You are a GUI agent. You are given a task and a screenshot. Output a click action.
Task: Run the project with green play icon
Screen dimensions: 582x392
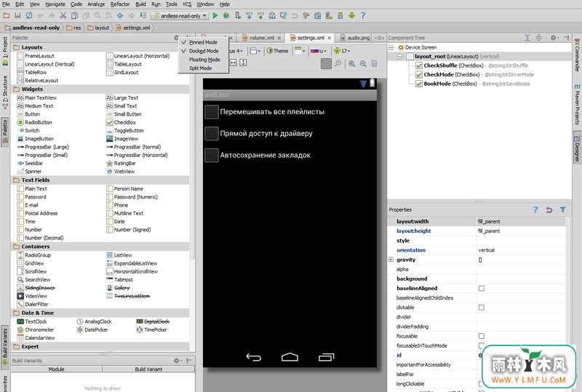[x=215, y=15]
